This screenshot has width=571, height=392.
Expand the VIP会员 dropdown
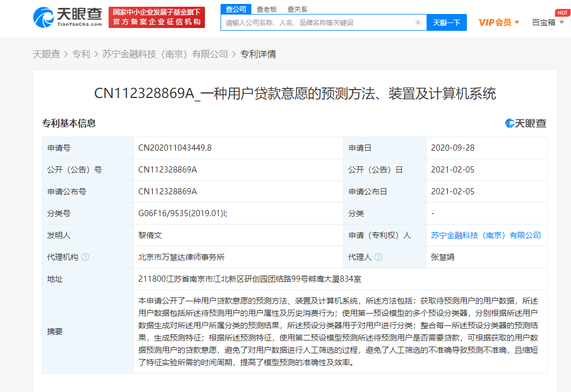[499, 22]
